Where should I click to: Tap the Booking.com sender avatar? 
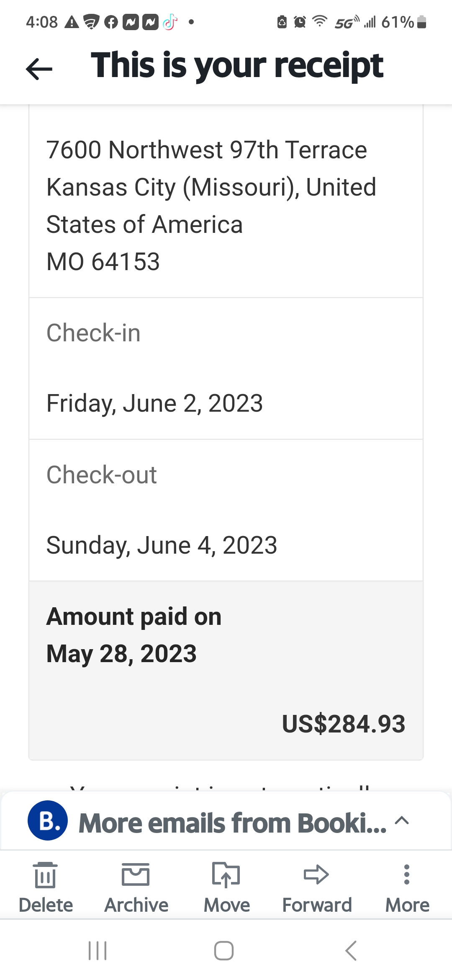[48, 820]
